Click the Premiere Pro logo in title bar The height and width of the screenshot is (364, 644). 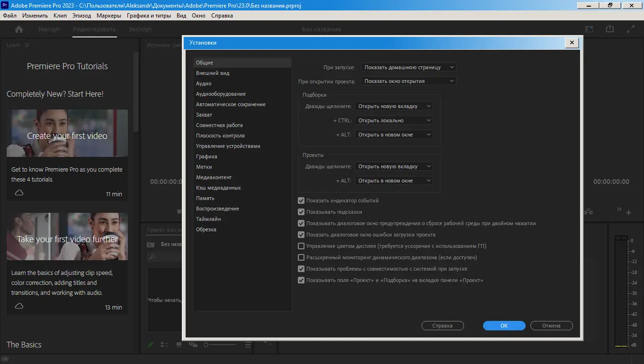(5, 5)
